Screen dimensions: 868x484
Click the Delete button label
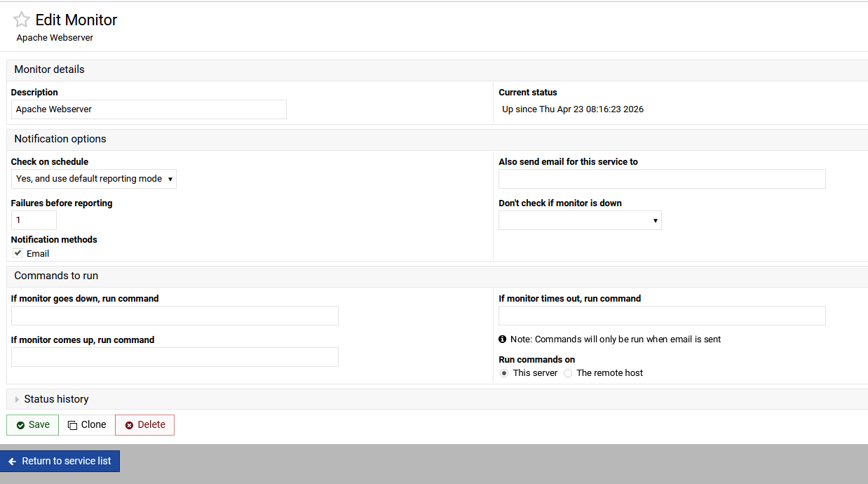(151, 424)
